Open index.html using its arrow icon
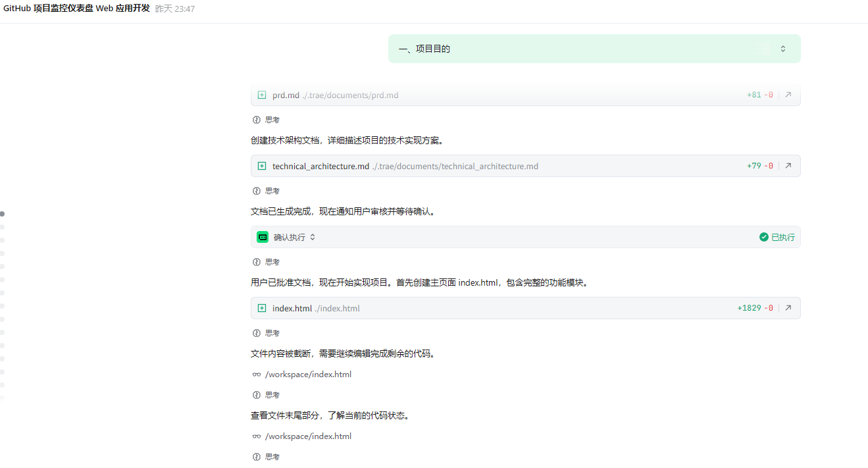The height and width of the screenshot is (468, 868). [788, 308]
